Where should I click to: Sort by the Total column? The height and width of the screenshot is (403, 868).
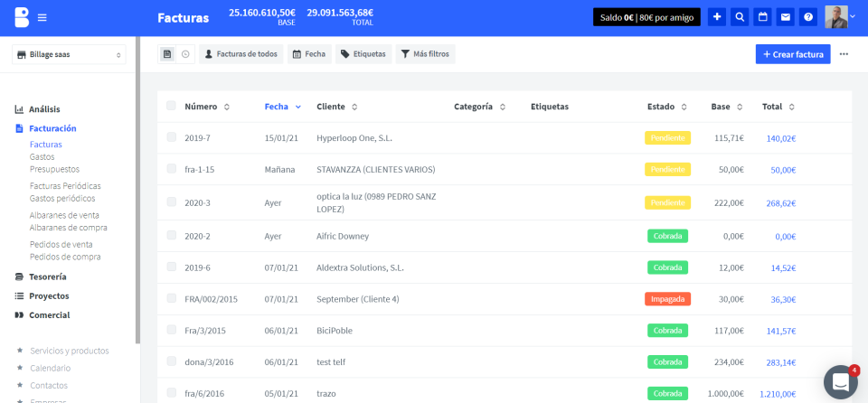[x=778, y=107]
